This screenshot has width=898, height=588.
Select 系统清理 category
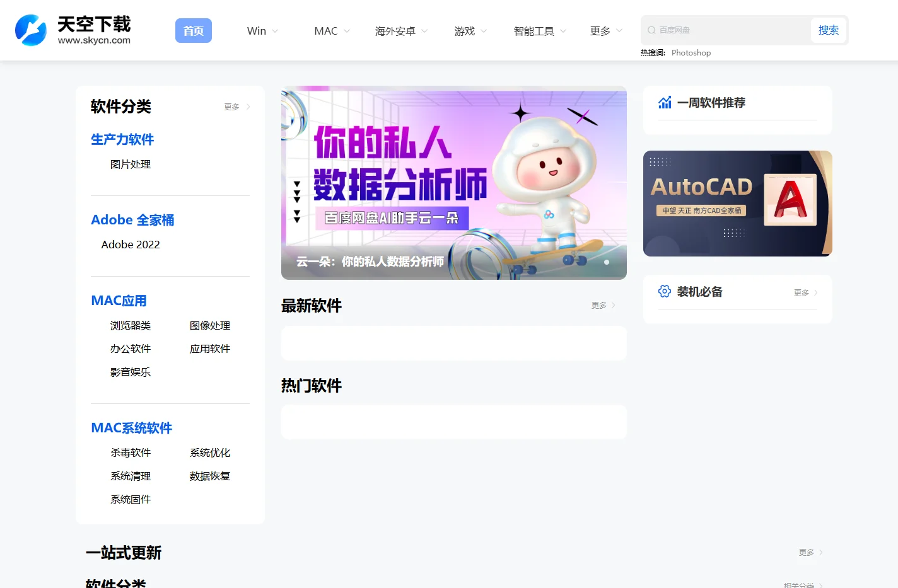(x=131, y=476)
